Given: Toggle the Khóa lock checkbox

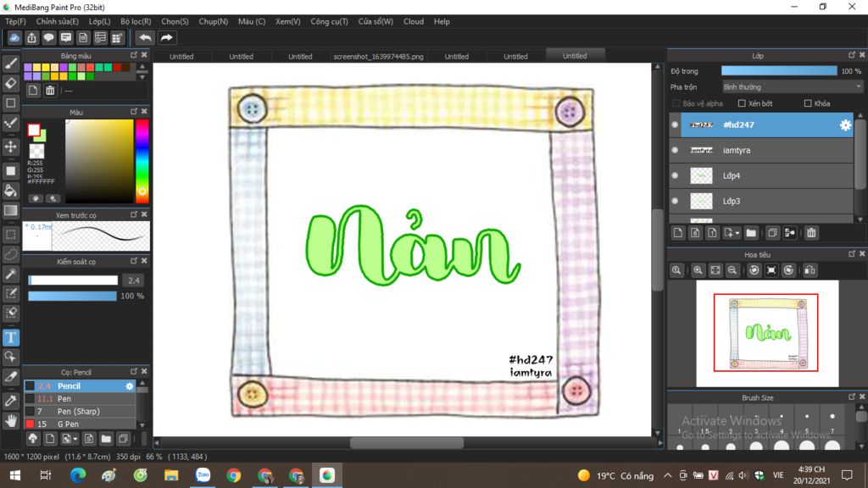Looking at the screenshot, I should pos(808,103).
